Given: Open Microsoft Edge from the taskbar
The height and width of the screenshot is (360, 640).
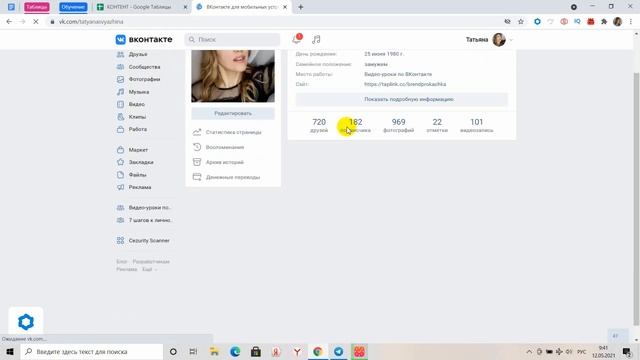Looking at the screenshot, I should [x=235, y=351].
